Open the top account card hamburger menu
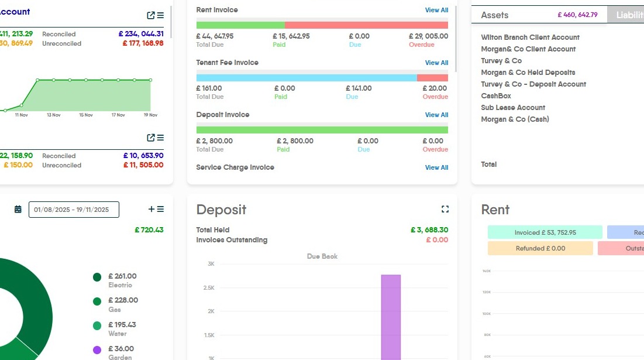Image resolution: width=644 pixels, height=360 pixels. [160, 15]
